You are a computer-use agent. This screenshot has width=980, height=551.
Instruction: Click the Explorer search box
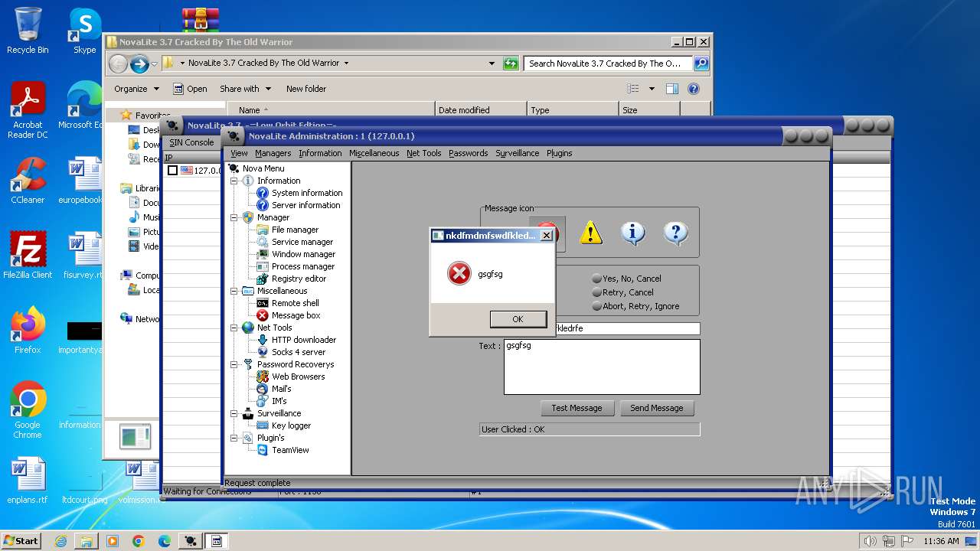(608, 64)
